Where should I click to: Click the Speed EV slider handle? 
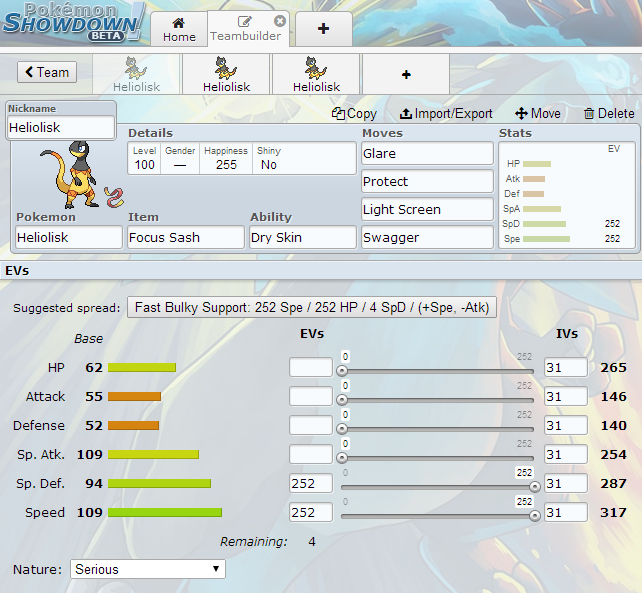coord(534,516)
